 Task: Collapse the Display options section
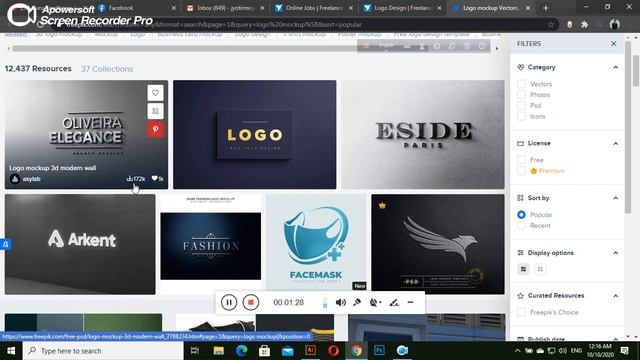[616, 253]
